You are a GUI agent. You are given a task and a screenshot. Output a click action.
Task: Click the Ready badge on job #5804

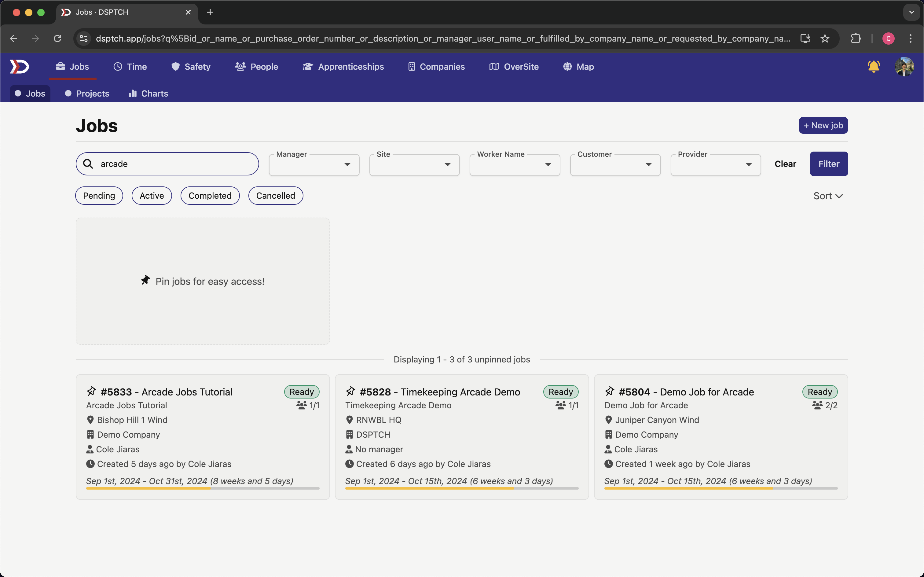tap(820, 392)
